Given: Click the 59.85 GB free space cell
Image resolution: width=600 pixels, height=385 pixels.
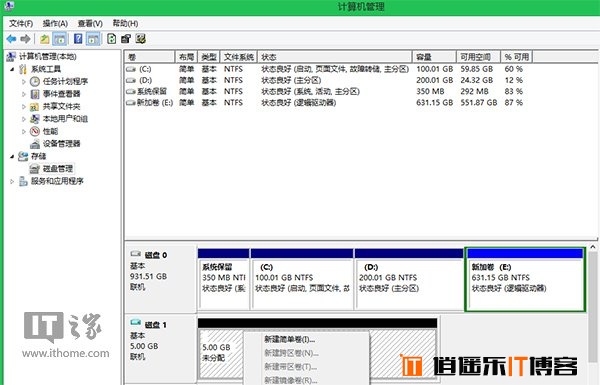Looking at the screenshot, I should tap(476, 69).
